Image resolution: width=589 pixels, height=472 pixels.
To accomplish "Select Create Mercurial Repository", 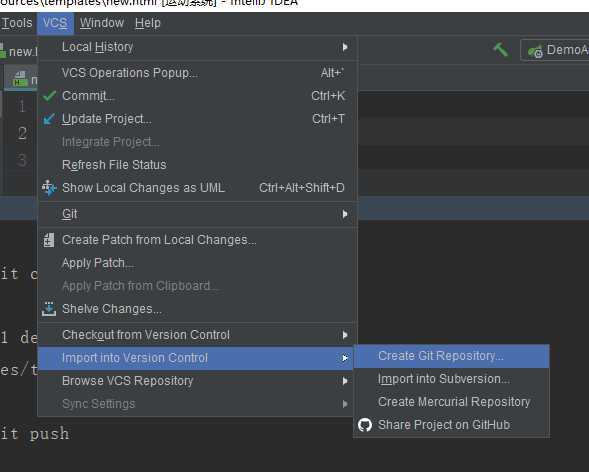I will 452,402.
